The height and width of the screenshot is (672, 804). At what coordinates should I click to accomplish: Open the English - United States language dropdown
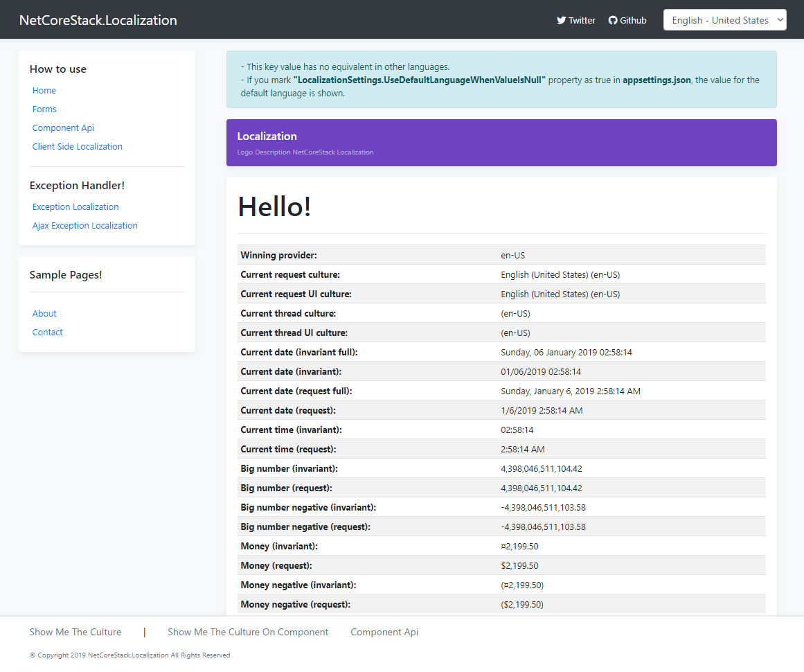point(724,20)
